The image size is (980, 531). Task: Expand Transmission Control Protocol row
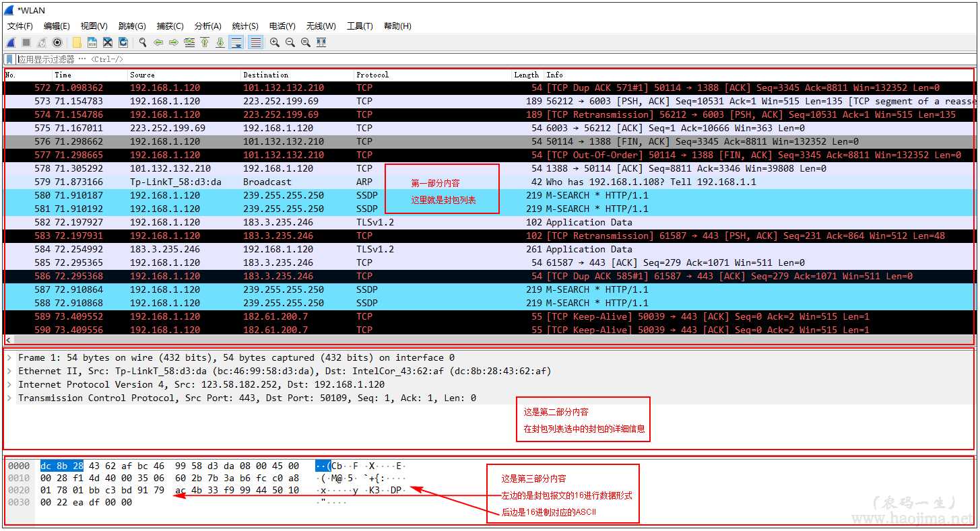pos(9,398)
